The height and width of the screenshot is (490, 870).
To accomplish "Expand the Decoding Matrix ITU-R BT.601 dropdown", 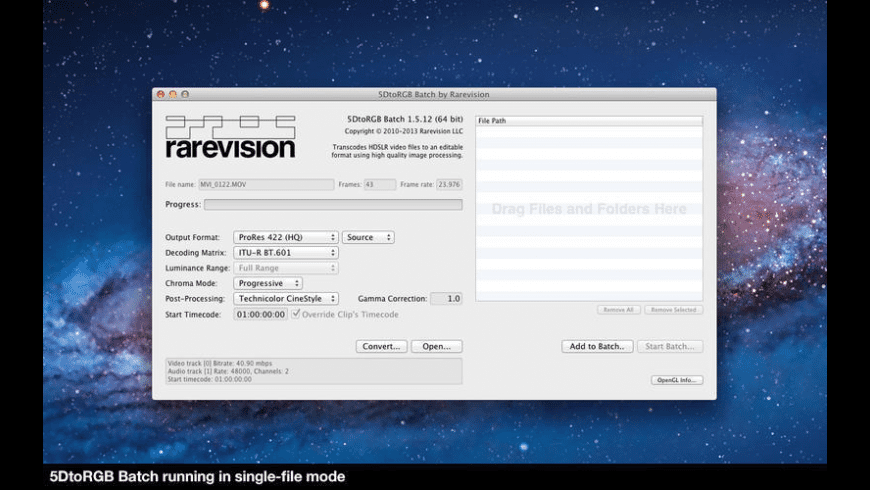I will click(286, 252).
